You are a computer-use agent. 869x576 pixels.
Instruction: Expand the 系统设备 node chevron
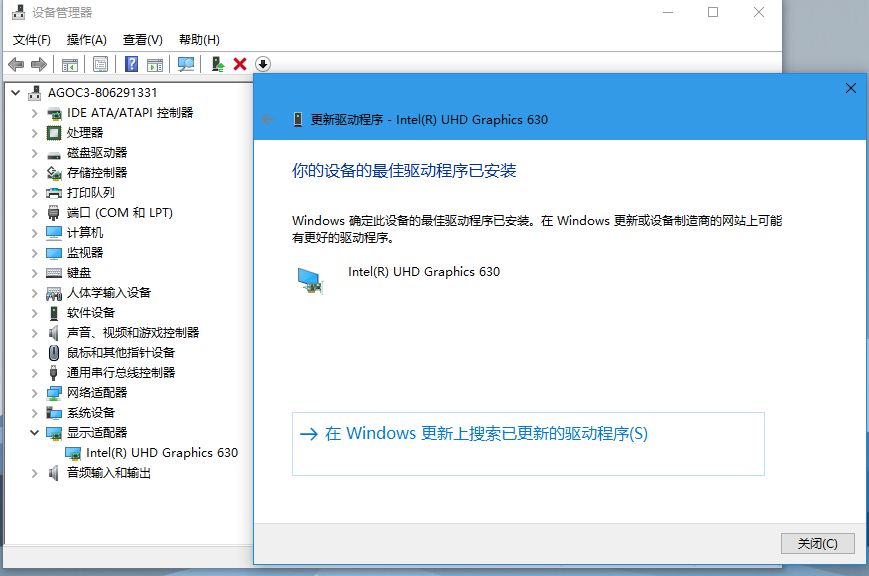[34, 413]
